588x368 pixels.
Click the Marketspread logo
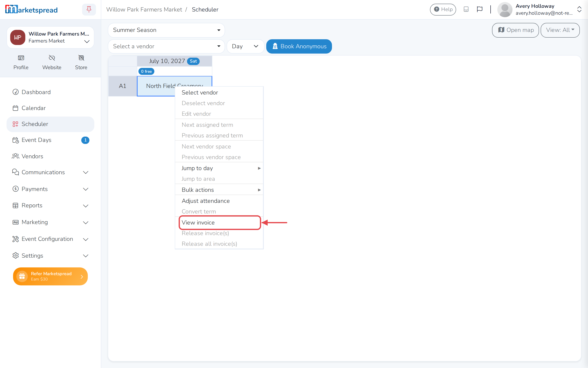31,9
